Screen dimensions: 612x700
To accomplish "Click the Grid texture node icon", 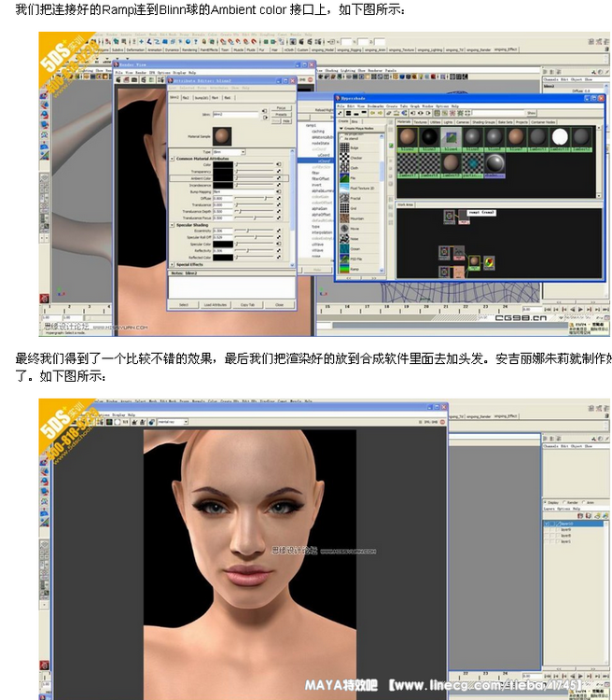I will [x=344, y=208].
